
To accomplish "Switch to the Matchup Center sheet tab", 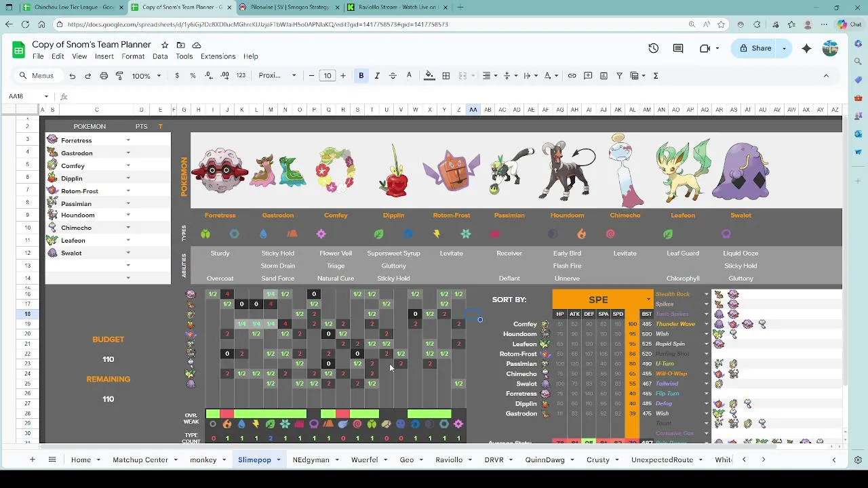I will click(x=140, y=460).
